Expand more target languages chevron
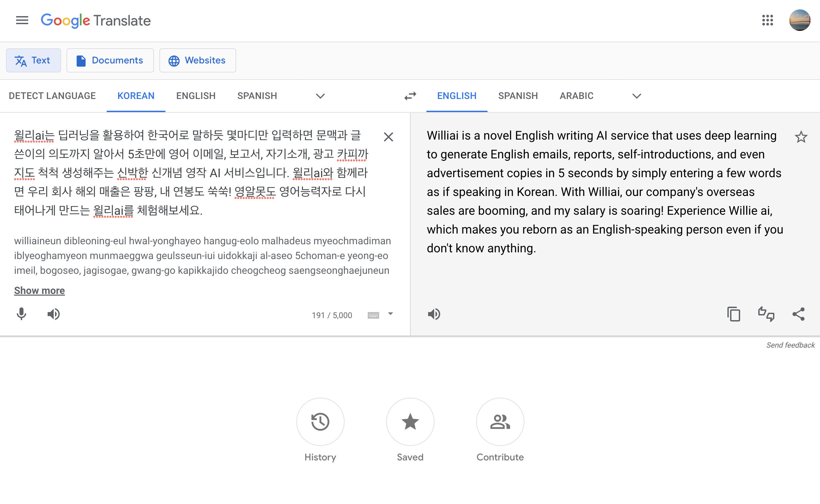 [636, 96]
